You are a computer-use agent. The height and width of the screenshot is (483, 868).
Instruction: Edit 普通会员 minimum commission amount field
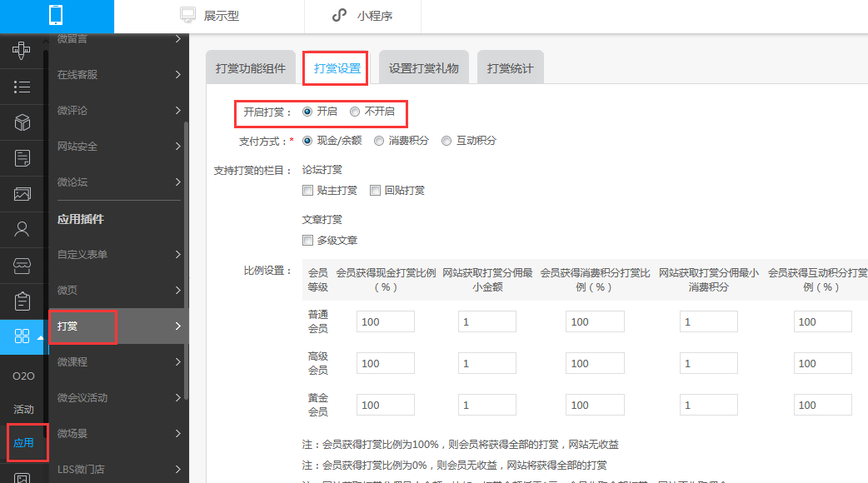[x=487, y=321]
